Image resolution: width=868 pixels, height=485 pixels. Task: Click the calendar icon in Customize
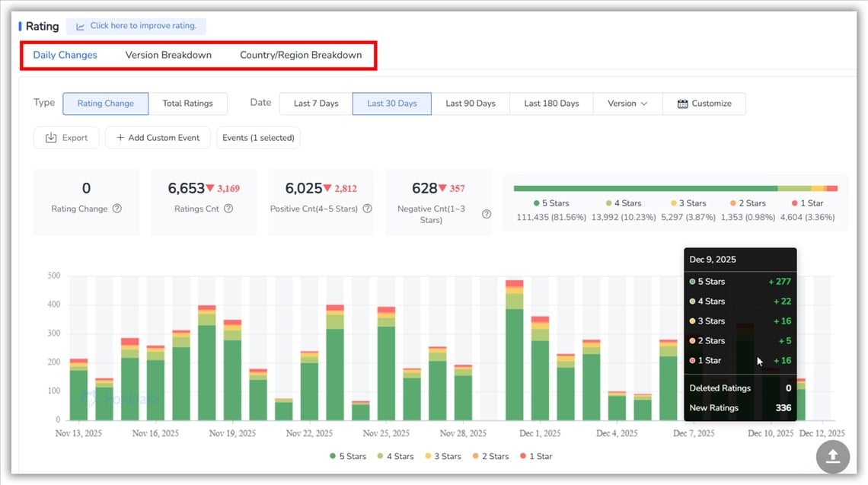[x=682, y=104]
